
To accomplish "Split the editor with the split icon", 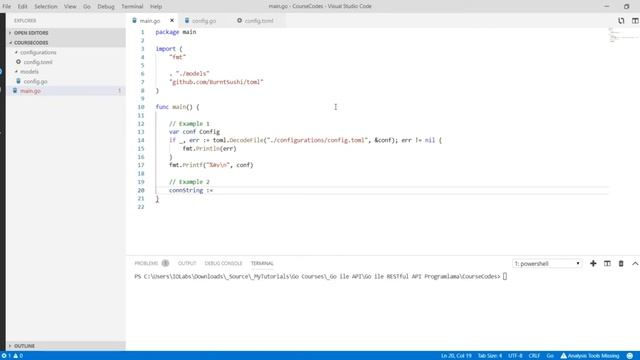I will [635, 21].
